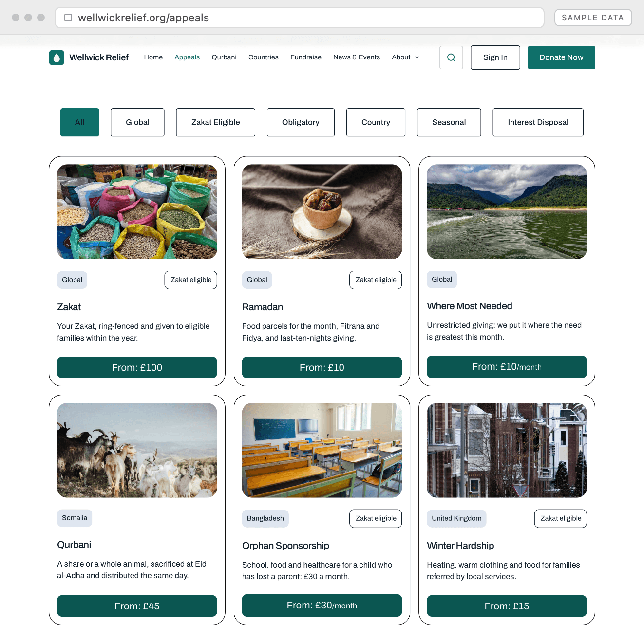This screenshot has width=644, height=644.
Task: Open News & Events page
Action: [x=357, y=57]
